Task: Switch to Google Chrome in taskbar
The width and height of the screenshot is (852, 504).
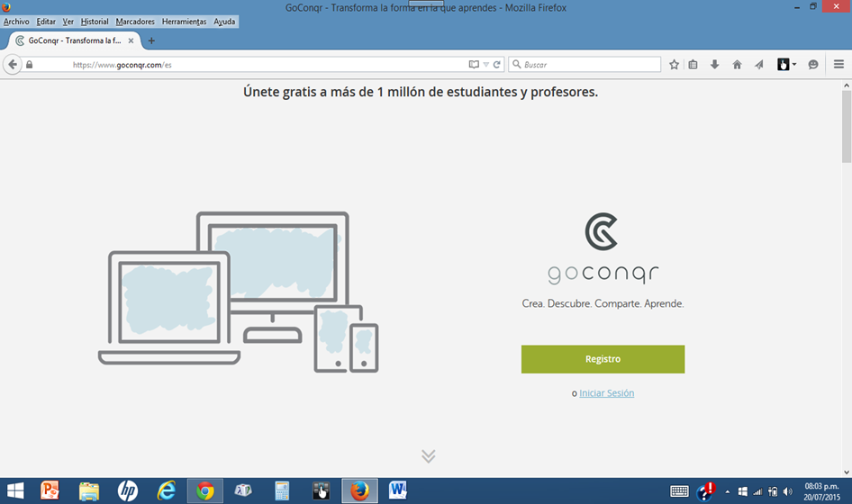Action: [204, 491]
